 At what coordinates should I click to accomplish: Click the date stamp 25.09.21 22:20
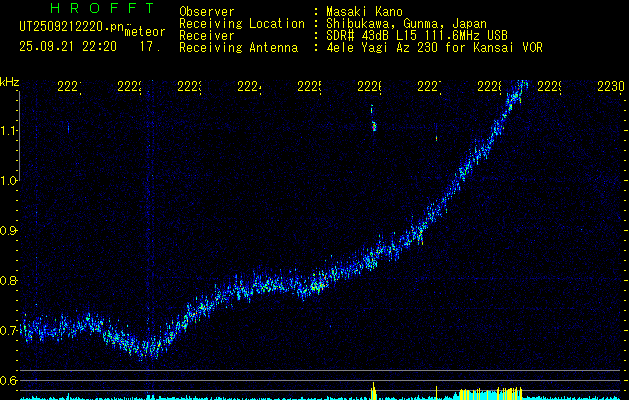coord(68,47)
